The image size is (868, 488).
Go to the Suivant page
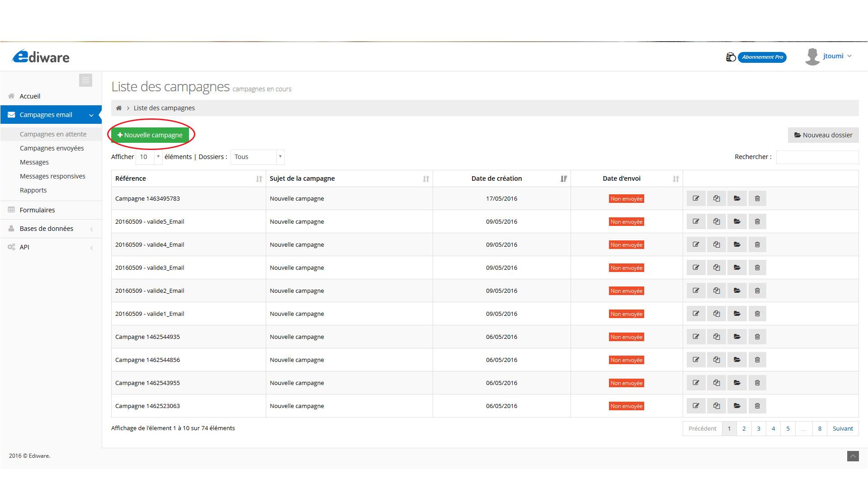(x=843, y=428)
